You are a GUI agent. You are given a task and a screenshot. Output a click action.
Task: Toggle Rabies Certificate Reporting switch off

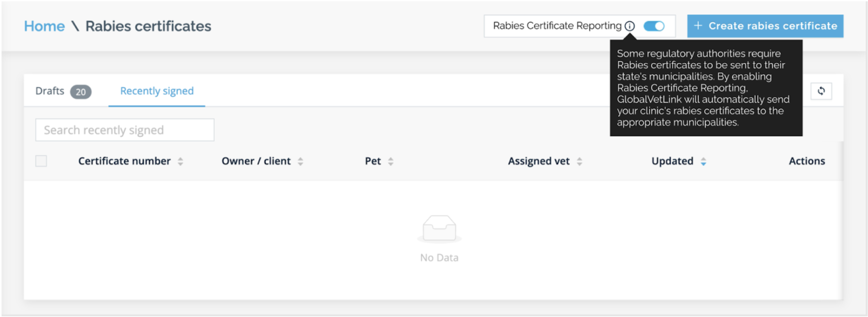654,26
